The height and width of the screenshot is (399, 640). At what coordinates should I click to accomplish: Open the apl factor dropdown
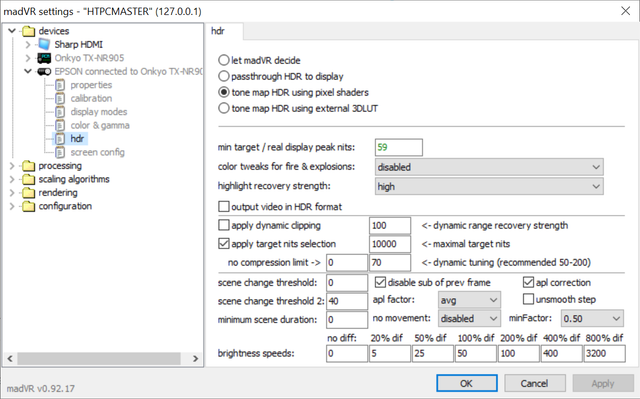(469, 300)
